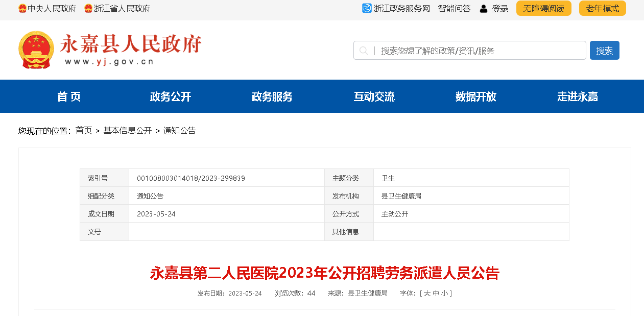Click the user profile icon beside 登录
The image size is (644, 316).
[483, 9]
